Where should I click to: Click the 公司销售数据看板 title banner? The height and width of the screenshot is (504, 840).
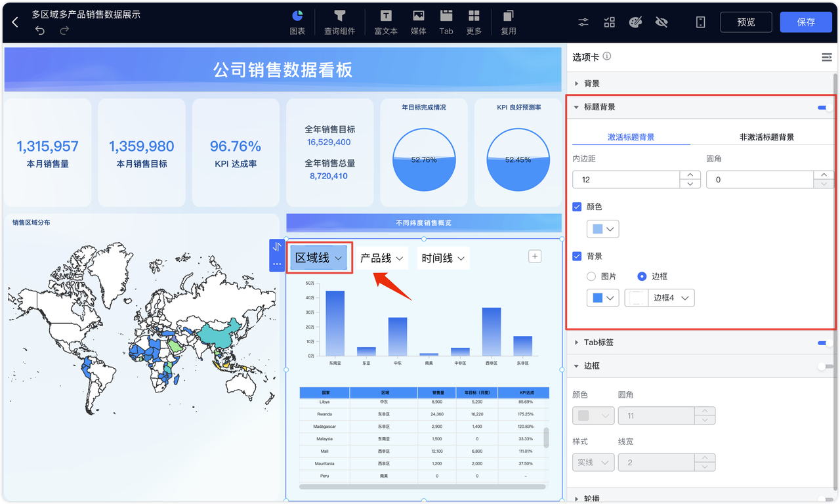click(283, 70)
